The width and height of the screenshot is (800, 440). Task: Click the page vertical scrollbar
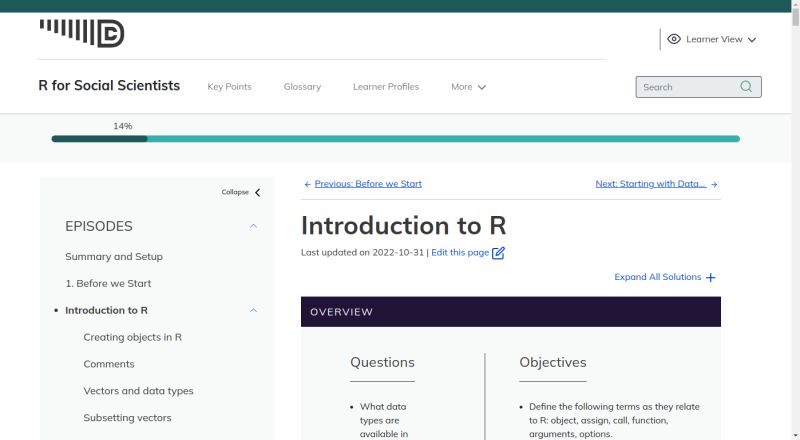(795, 220)
